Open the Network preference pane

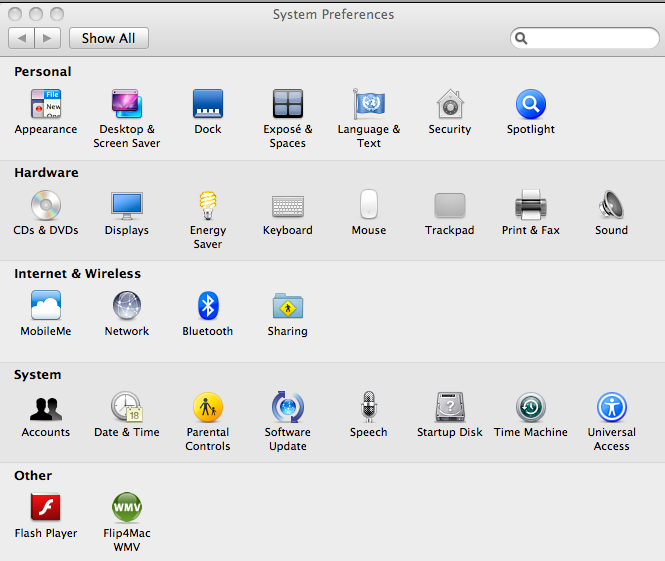pyautogui.click(x=127, y=307)
